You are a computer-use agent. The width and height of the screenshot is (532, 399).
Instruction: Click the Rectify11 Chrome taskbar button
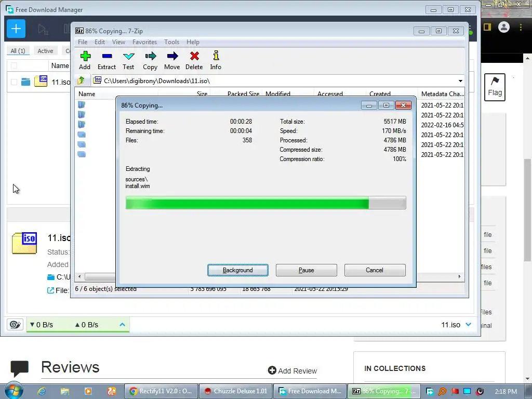[x=161, y=391]
